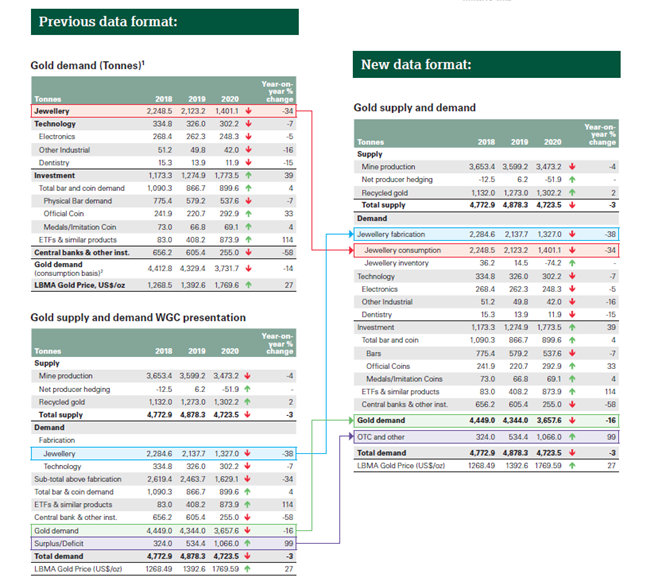This screenshot has width=654, height=585.
Task: Click value 3,731.7 in 'Gold demand (consumption basis)' row
Action: click(227, 269)
